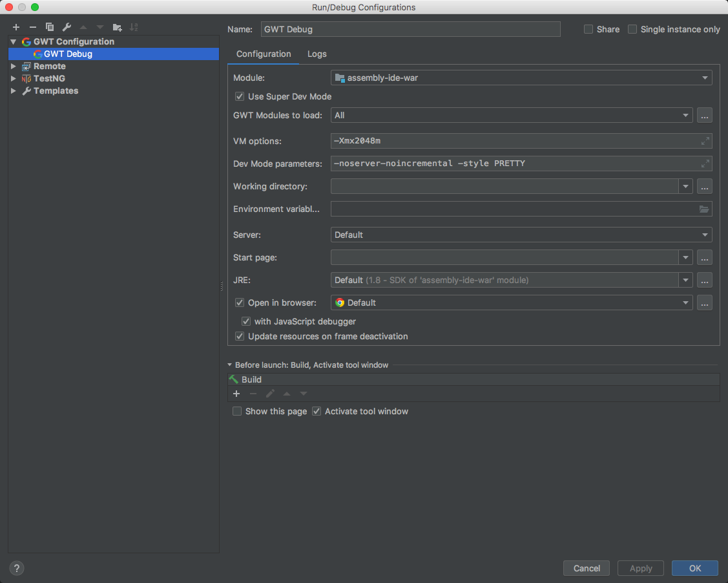Edit Before launch task pencil

point(270,394)
